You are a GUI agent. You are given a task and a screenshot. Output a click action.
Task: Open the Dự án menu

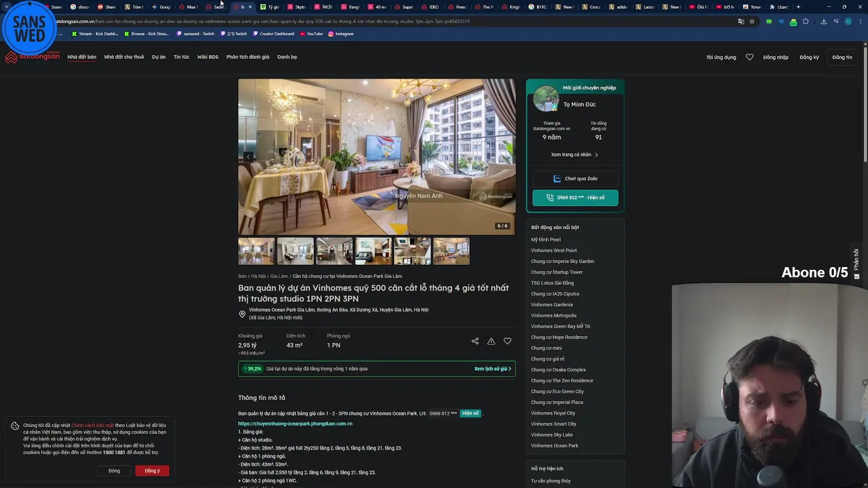pos(159,57)
